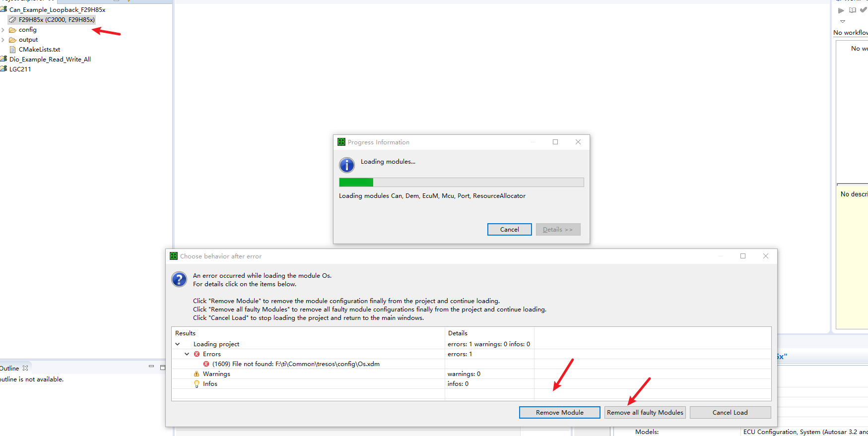Viewport: 868px width, 436px height.
Task: Cancel the Loading modules progress dialog
Action: tap(510, 230)
